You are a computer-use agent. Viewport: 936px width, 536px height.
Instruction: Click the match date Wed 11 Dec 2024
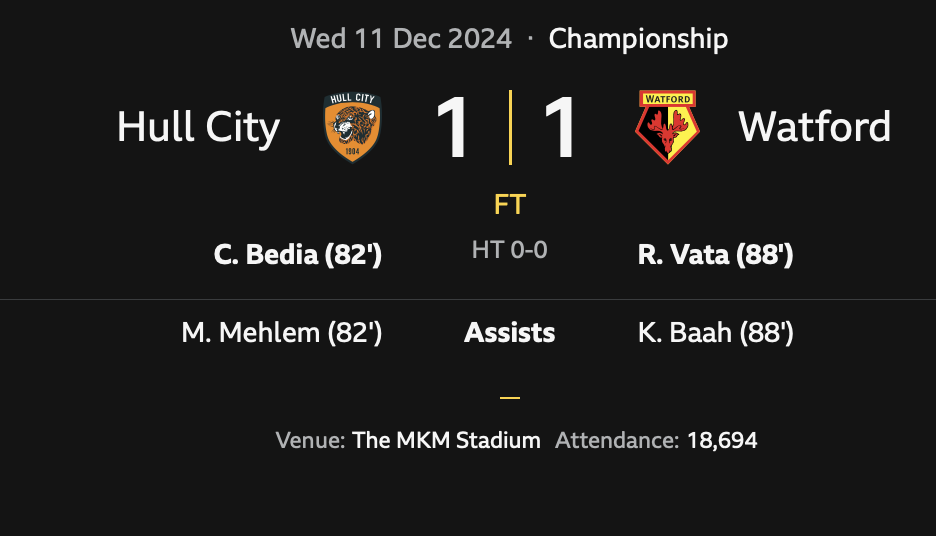click(401, 39)
